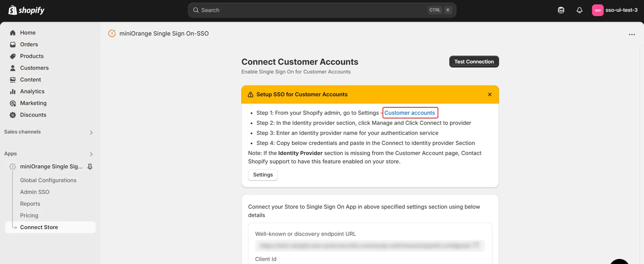The height and width of the screenshot is (264, 644).
Task: Unpin the miniOrange app pin icon
Action: click(x=90, y=166)
